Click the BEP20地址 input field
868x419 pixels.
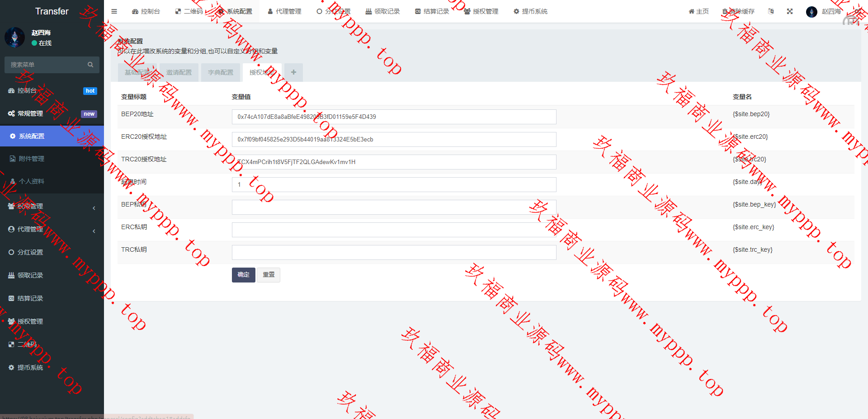393,117
